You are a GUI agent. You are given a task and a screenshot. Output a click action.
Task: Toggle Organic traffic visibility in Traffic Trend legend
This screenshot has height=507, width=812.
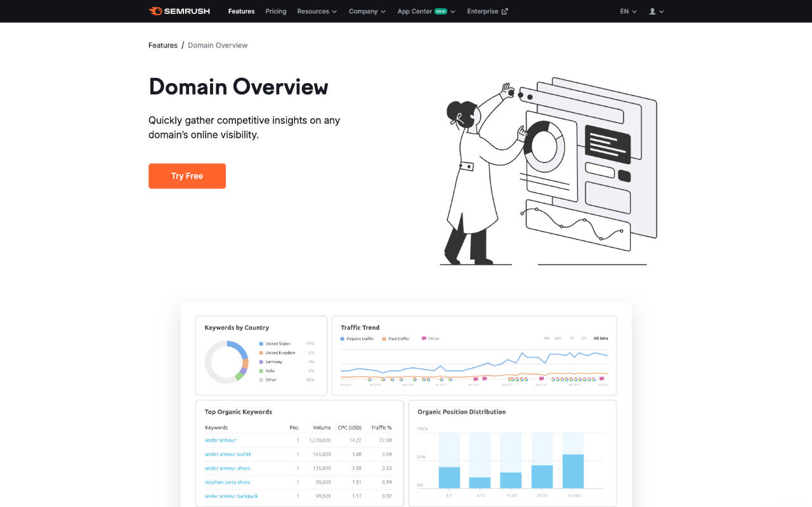tap(342, 338)
